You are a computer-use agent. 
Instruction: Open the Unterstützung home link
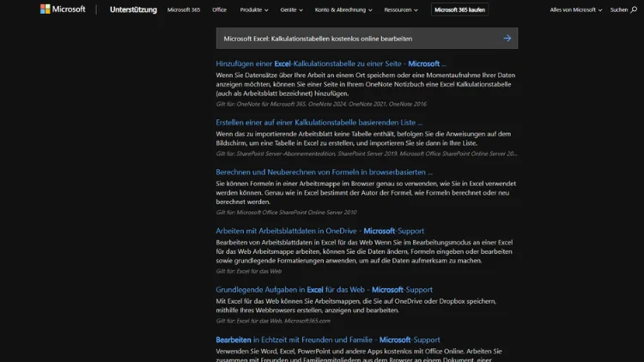click(133, 9)
